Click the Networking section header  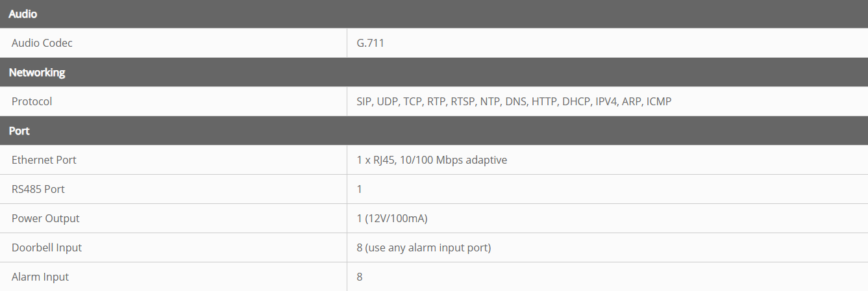coord(37,72)
